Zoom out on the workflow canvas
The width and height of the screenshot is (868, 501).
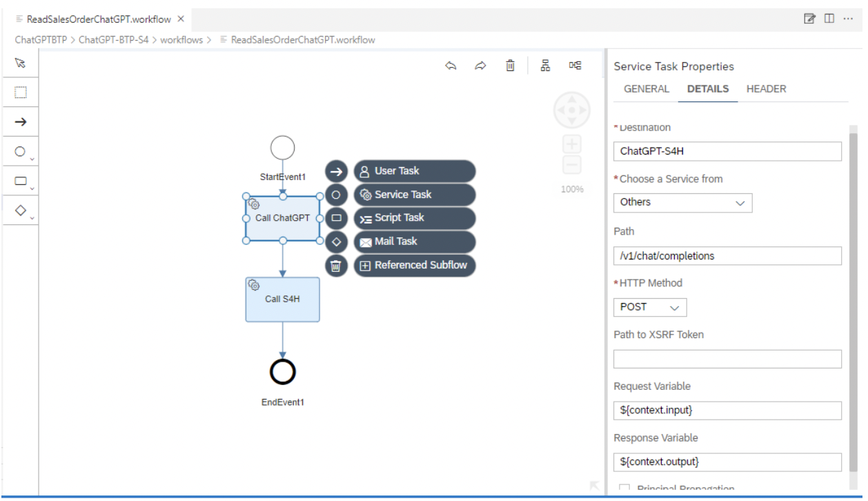coord(573,165)
